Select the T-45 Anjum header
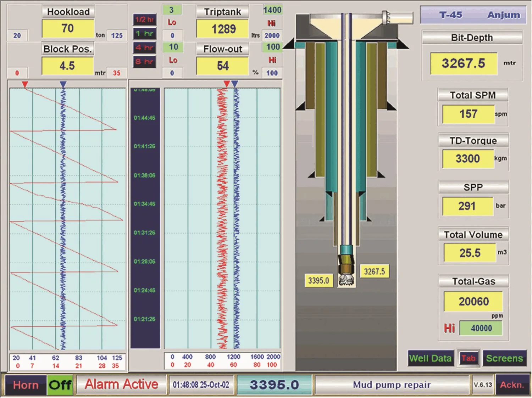Image resolution: width=532 pixels, height=398 pixels. click(x=472, y=15)
